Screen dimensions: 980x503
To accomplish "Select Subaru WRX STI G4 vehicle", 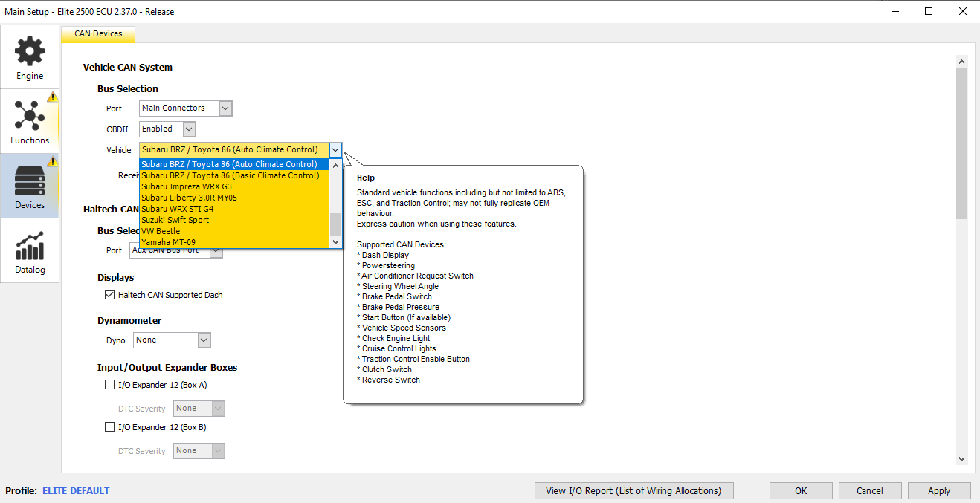I will [x=234, y=209].
